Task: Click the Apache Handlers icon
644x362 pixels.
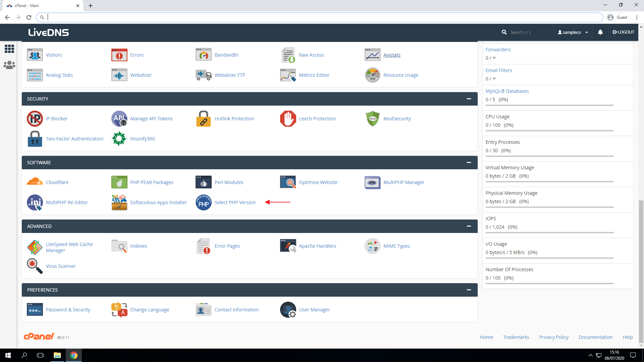Action: [x=288, y=246]
